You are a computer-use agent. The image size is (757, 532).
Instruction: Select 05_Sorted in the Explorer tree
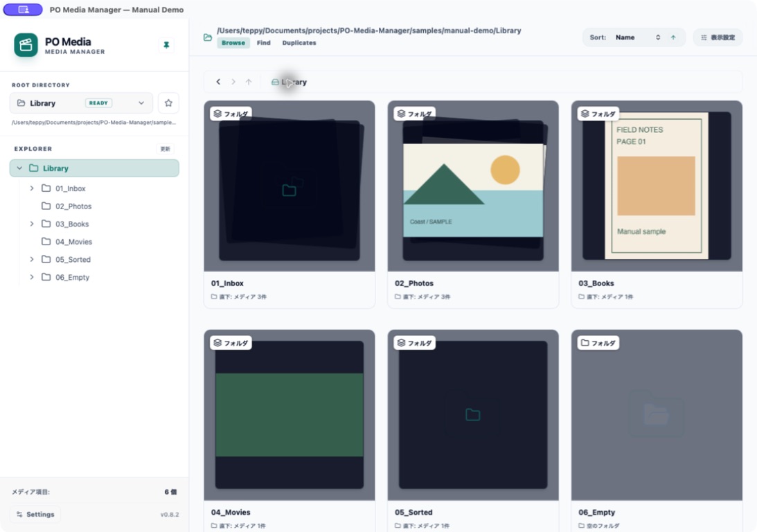(99, 259)
